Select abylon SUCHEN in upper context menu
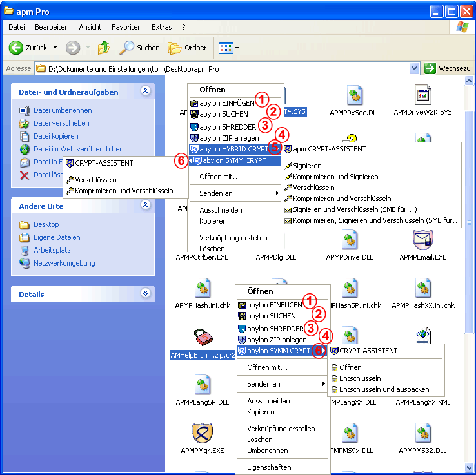This screenshot has height=475, width=476. [224, 114]
